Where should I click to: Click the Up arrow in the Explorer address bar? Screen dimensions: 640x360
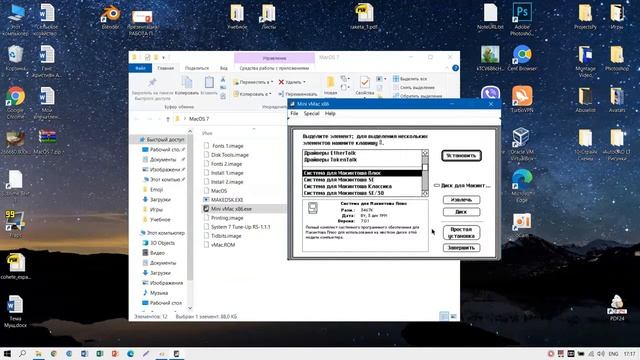point(168,119)
